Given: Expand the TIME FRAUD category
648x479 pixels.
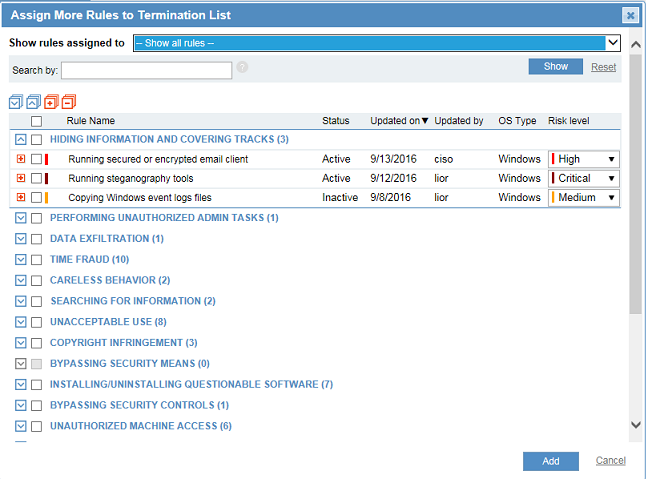Looking at the screenshot, I should pos(21,260).
